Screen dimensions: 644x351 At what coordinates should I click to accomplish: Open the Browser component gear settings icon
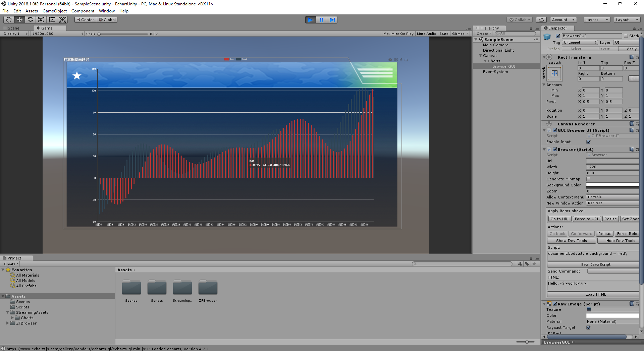637,150
